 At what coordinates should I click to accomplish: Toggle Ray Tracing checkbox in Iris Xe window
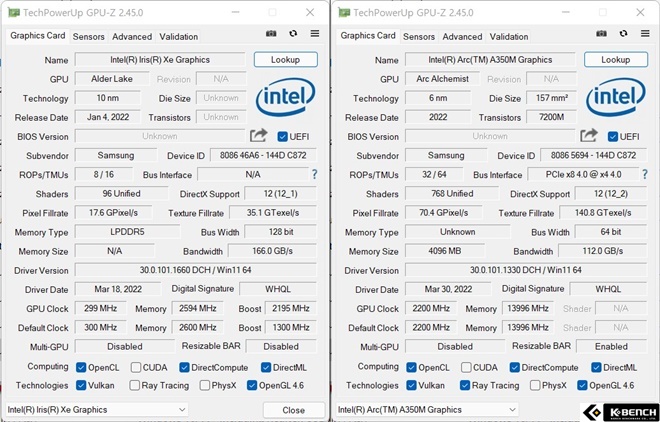tap(134, 385)
